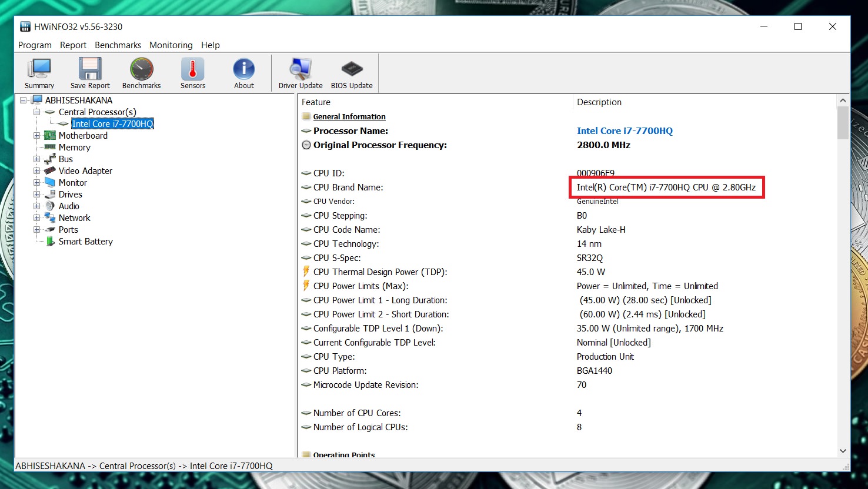Launch Benchmarks from the toolbar gauge icon

point(142,69)
